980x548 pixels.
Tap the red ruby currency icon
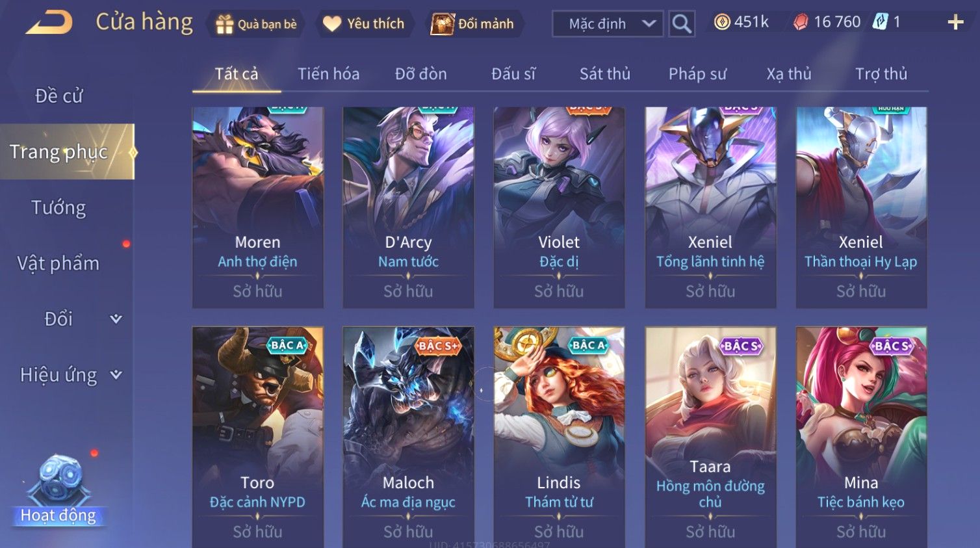point(801,22)
